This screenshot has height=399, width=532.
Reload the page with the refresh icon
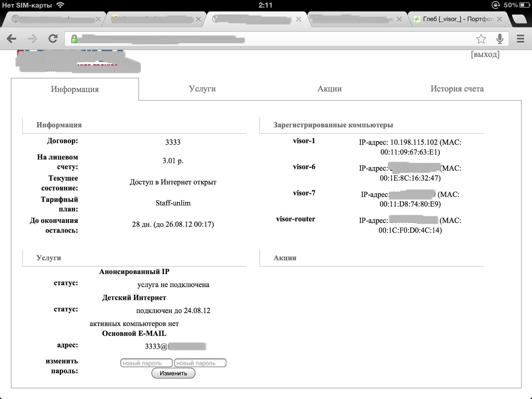[53, 39]
